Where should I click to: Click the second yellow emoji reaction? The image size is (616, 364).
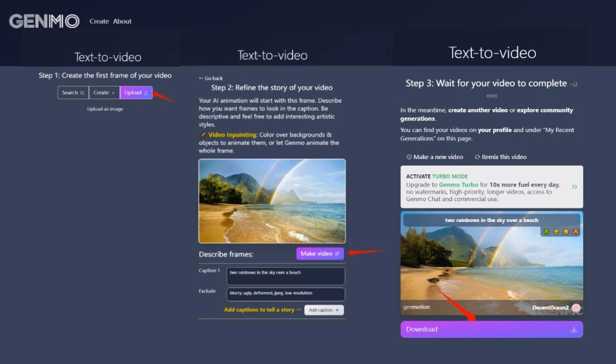click(556, 232)
